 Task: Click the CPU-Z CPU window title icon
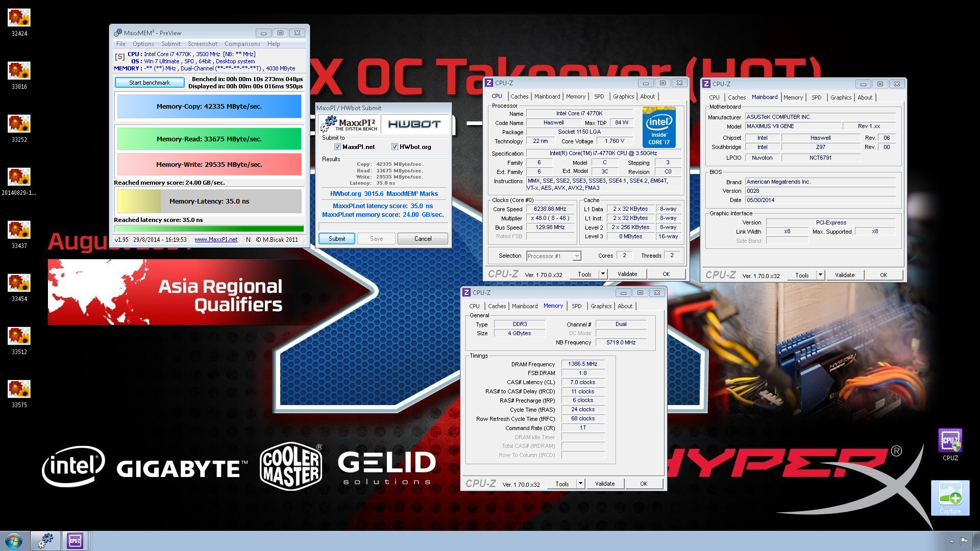[489, 83]
